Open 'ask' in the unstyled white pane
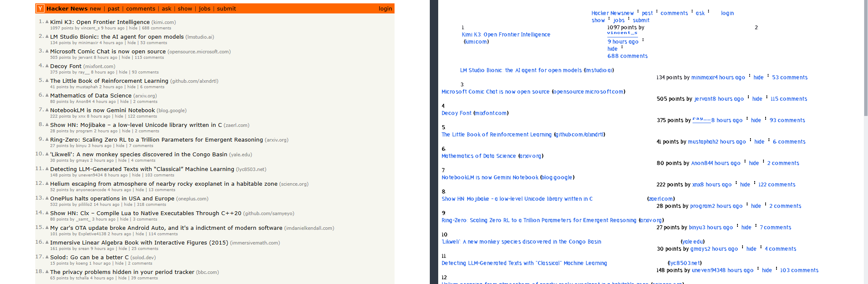This screenshot has width=868, height=284. 700,13
